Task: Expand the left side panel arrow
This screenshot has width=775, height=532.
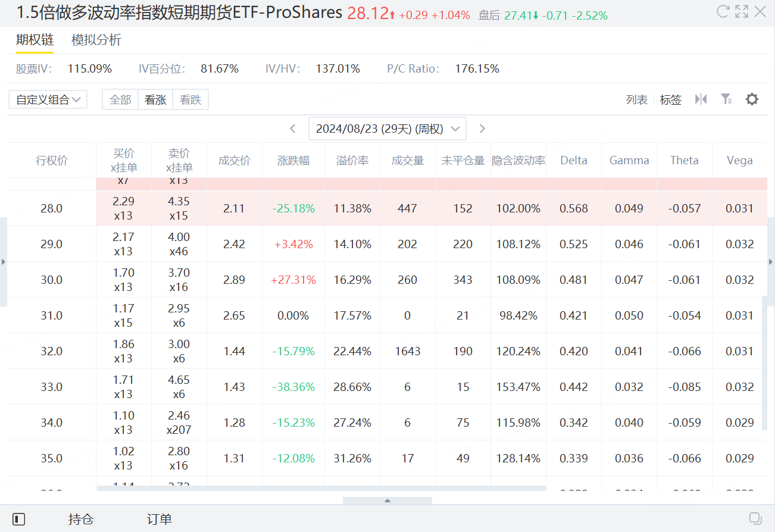Action: coord(3,262)
